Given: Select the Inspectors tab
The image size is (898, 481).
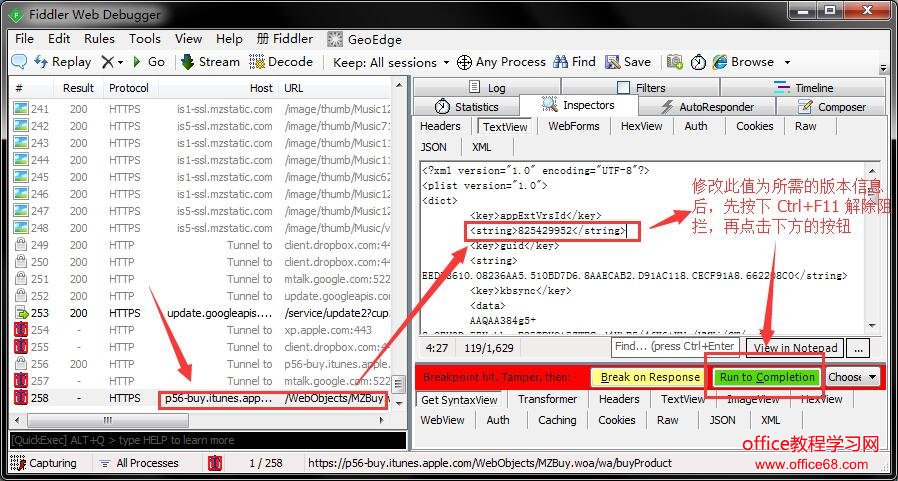Looking at the screenshot, I should pyautogui.click(x=578, y=105).
